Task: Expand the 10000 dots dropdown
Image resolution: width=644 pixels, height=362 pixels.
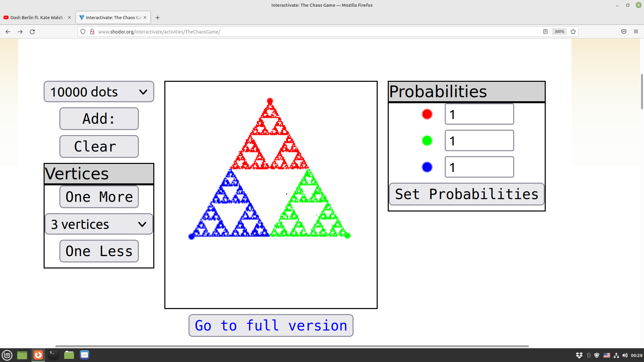Action: click(99, 92)
